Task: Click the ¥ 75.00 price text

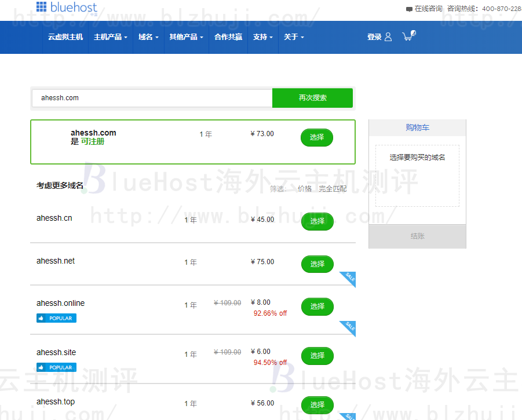Action: point(262,262)
